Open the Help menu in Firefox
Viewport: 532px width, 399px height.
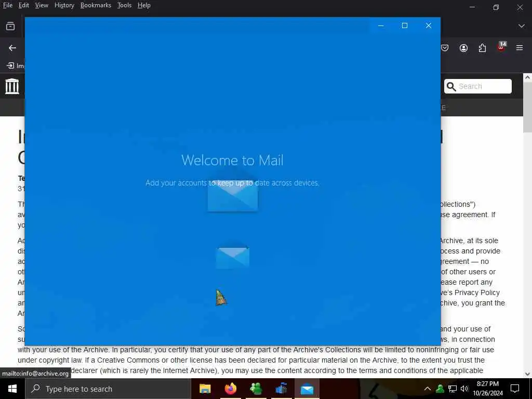pyautogui.click(x=144, y=5)
